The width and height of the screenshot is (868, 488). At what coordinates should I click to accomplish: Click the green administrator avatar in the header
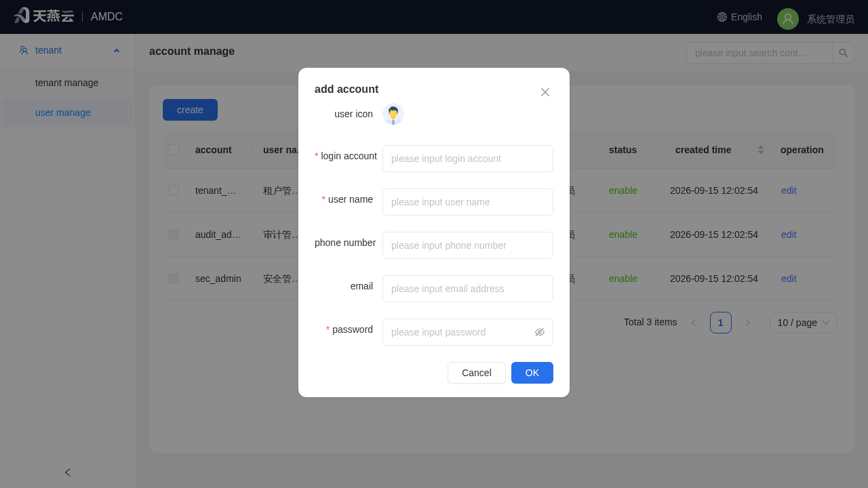tap(788, 19)
